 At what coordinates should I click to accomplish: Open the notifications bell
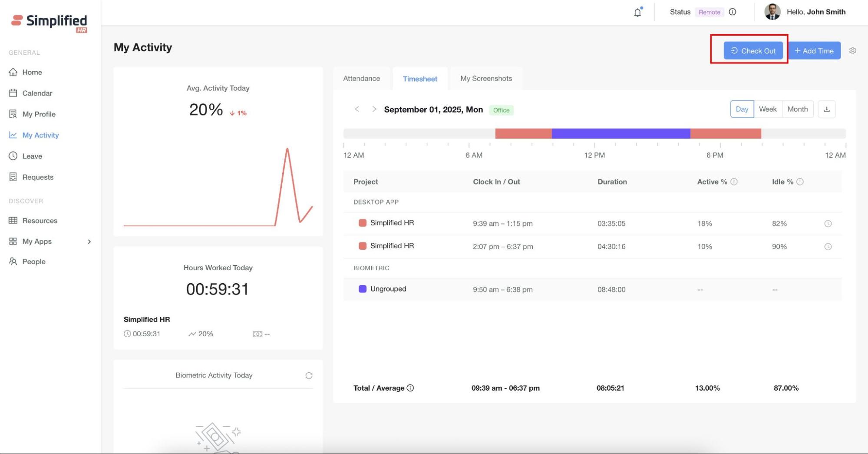pos(637,13)
